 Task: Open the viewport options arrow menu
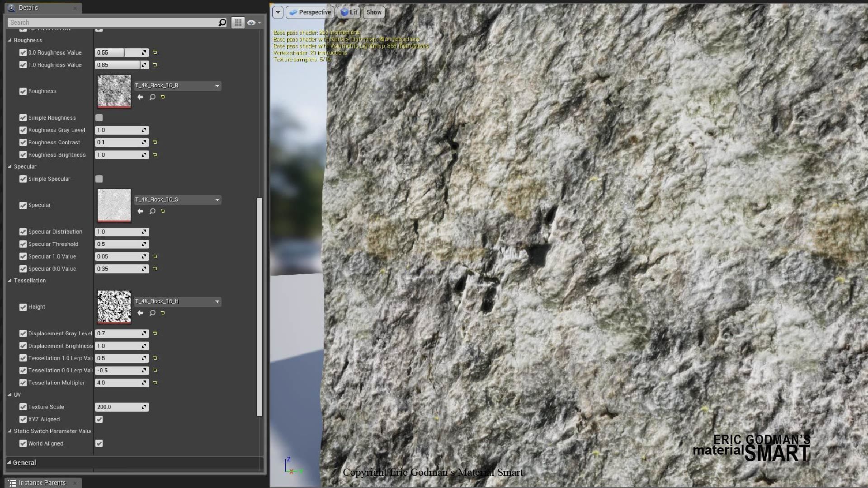click(x=278, y=12)
